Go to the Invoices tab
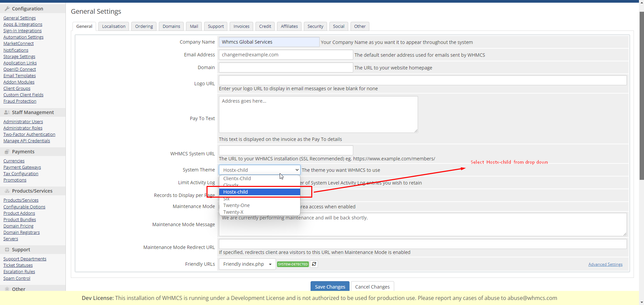Image resolution: width=644 pixels, height=305 pixels. (241, 27)
